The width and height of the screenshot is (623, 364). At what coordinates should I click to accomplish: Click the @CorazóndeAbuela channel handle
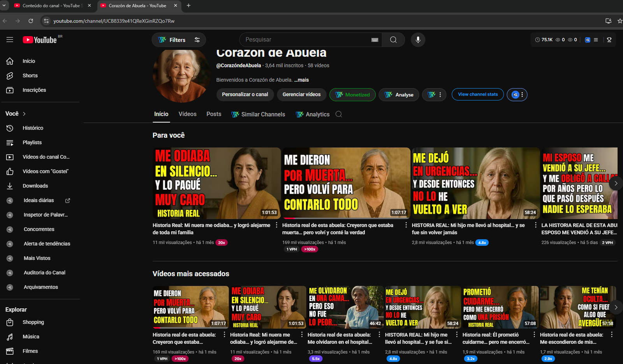(x=238, y=65)
